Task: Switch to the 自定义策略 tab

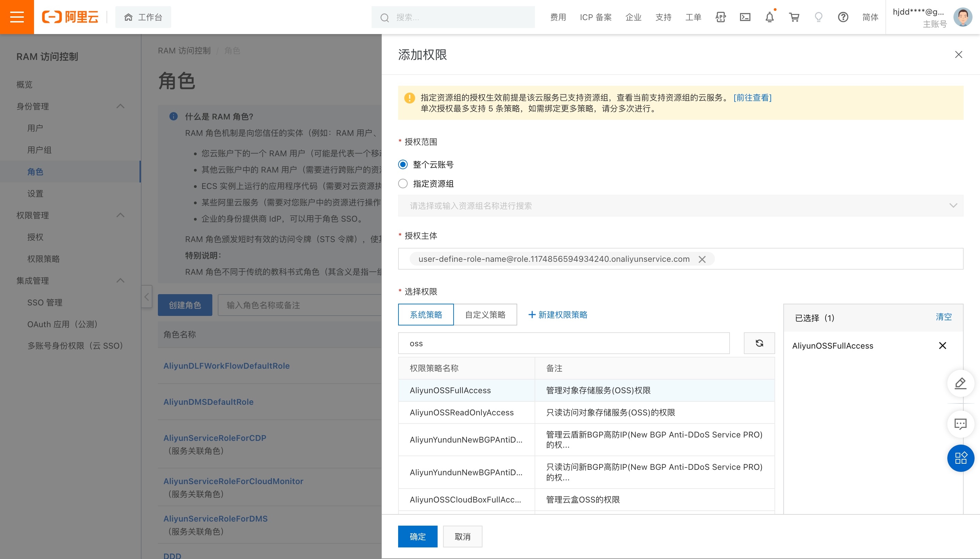Action: point(485,315)
